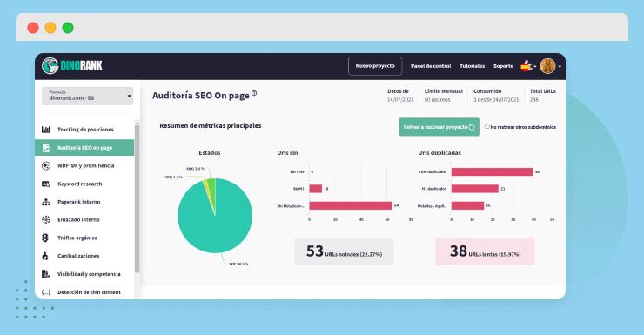Open the user avatar profile picture
Screen dimensions: 644x335
(x=547, y=65)
